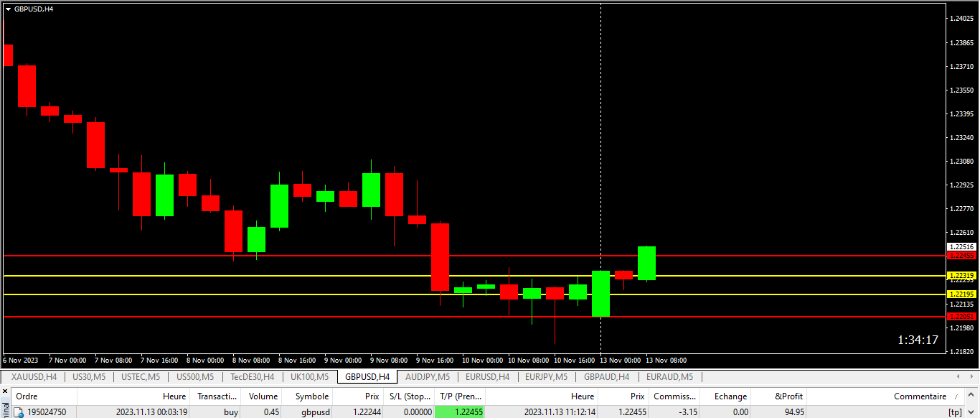Sort by the Commentaire column header

(887, 396)
